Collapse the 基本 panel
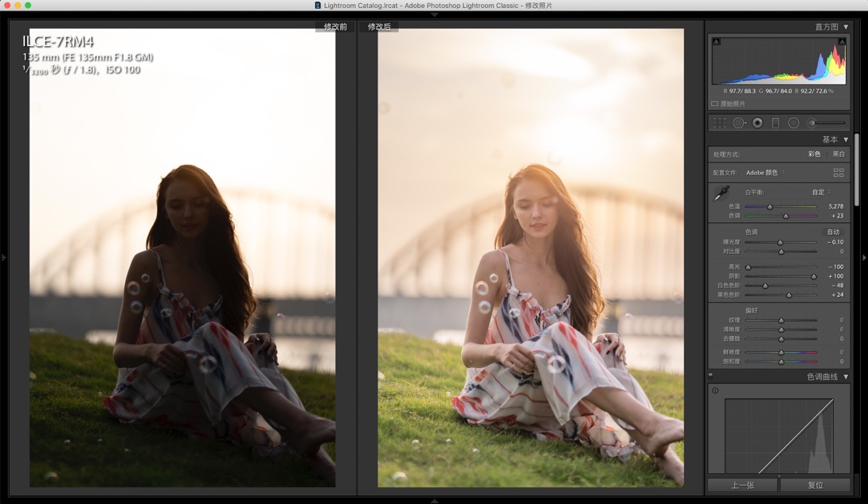This screenshot has width=868, height=504. coord(846,139)
